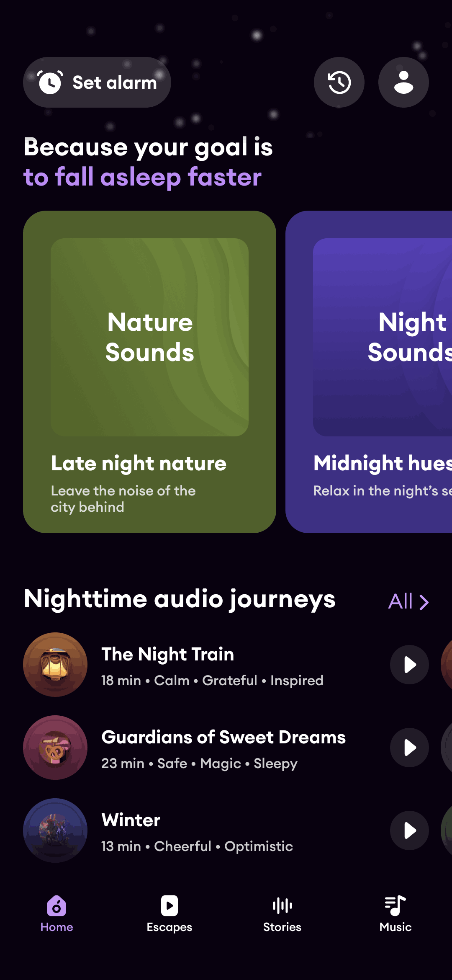Viewport: 452px width, 980px height.
Task: Play the Winter audio journey
Action: tap(409, 830)
